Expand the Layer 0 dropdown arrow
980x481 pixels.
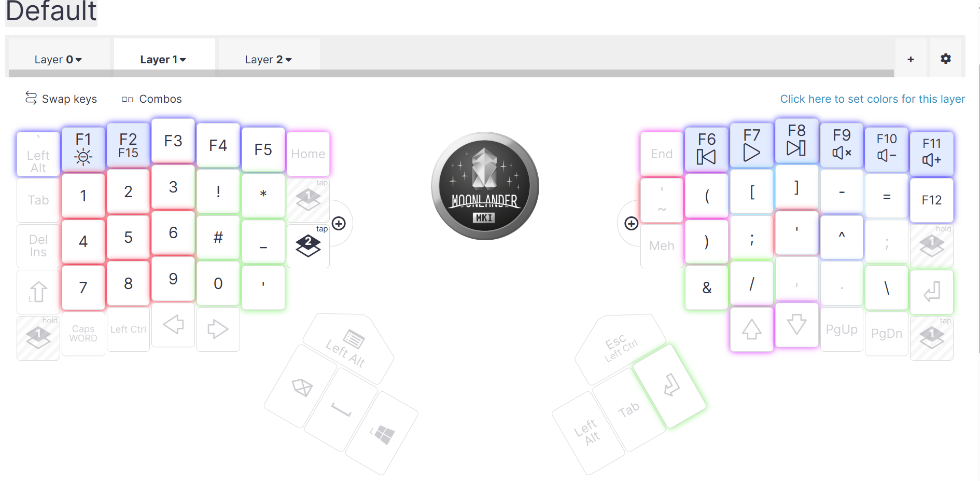[79, 60]
